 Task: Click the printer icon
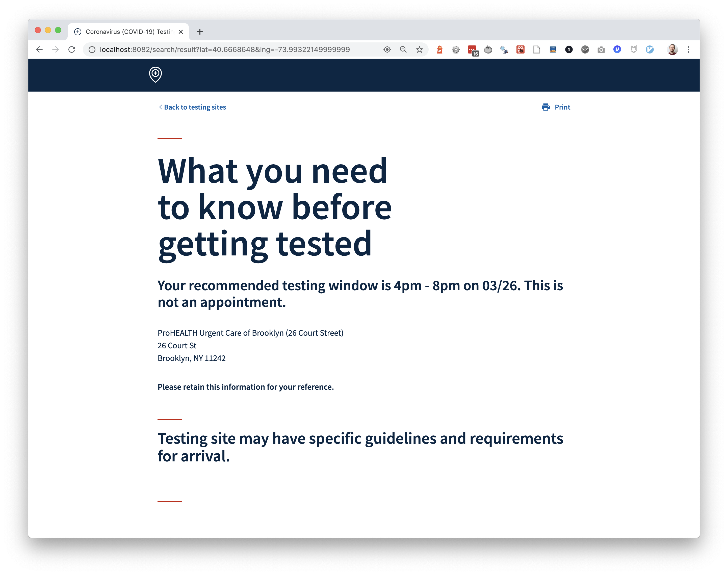[x=545, y=107]
